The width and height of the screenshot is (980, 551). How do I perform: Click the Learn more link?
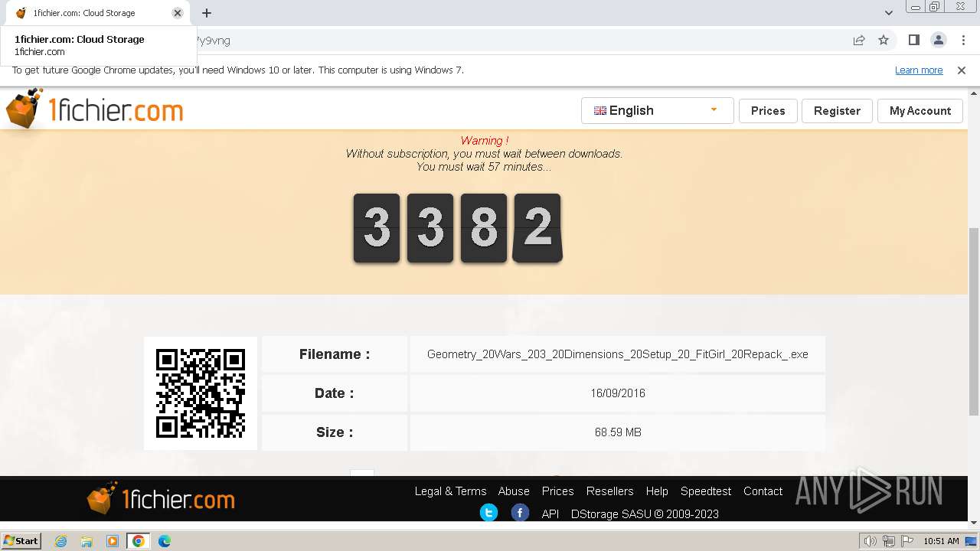tap(919, 70)
